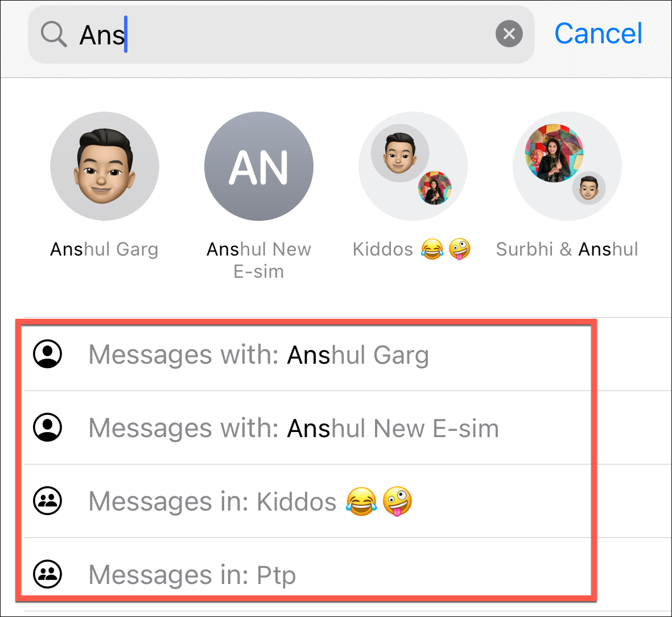The width and height of the screenshot is (672, 617).
Task: Tap the Surbhi & Anshul label
Action: [x=567, y=249]
